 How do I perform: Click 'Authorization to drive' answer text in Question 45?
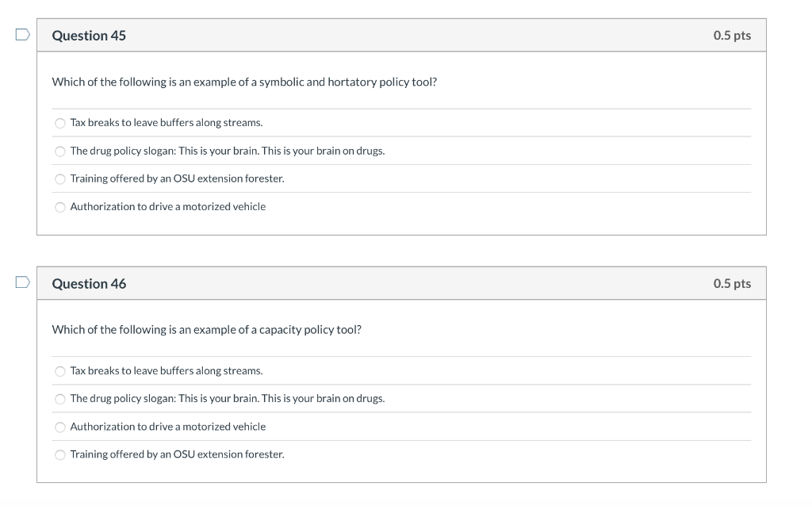(x=168, y=207)
